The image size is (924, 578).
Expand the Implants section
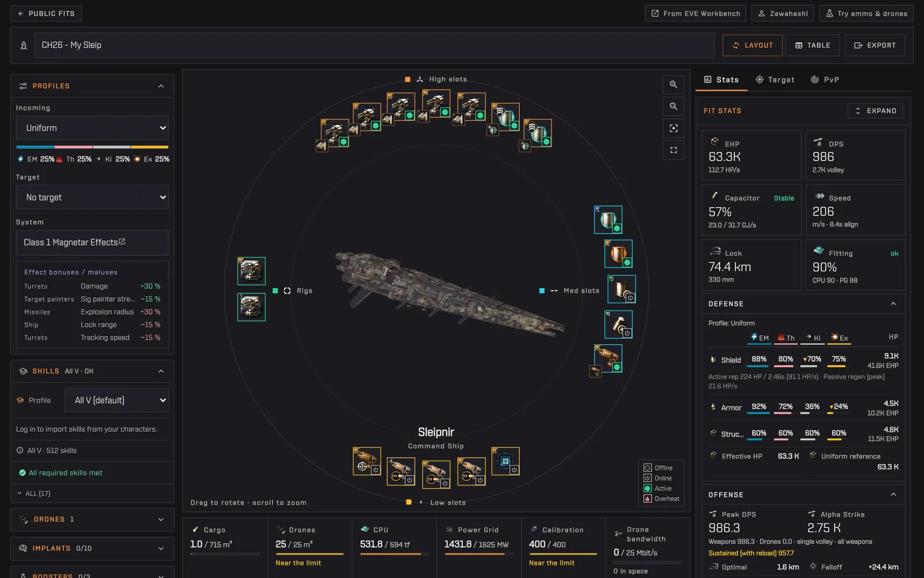tap(92, 549)
